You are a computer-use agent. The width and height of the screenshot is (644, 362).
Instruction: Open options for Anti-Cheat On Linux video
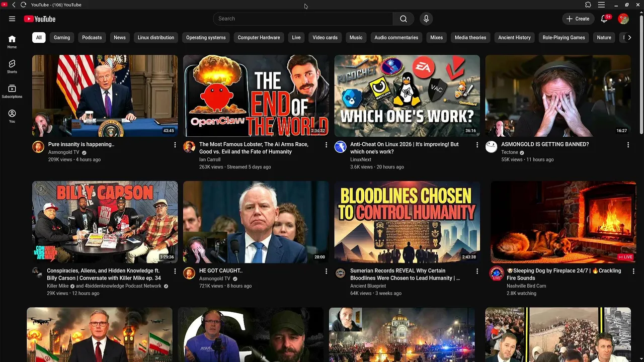coord(477,145)
